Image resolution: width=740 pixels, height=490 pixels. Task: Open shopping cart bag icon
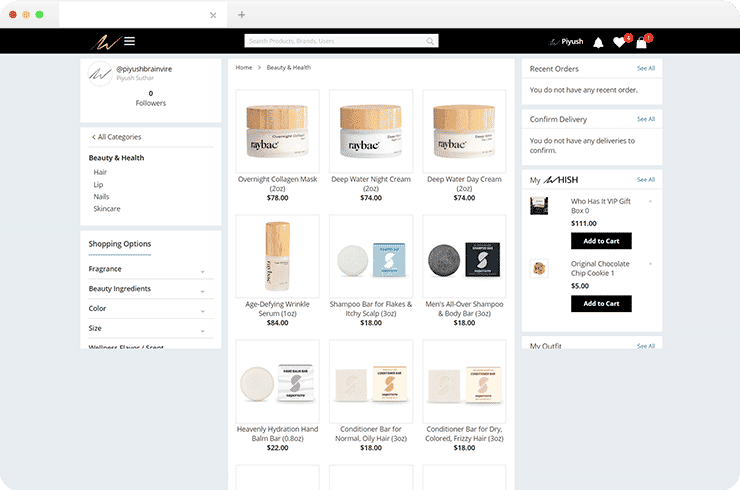[642, 43]
